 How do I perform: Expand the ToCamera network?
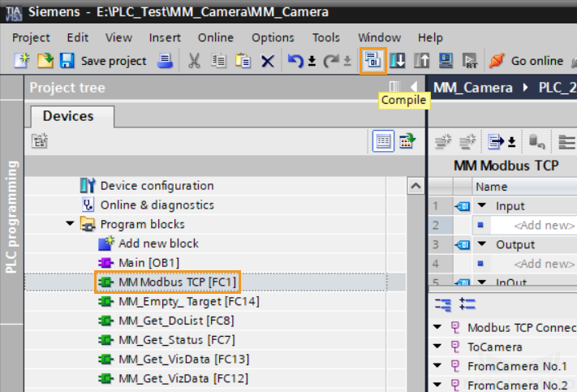coord(437,346)
